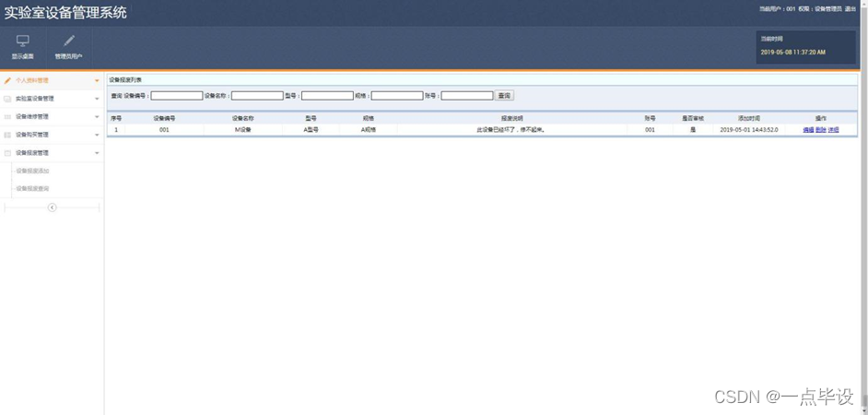Select the 001 cell under 账号 column
Screen dimensions: 868x415
pos(650,130)
